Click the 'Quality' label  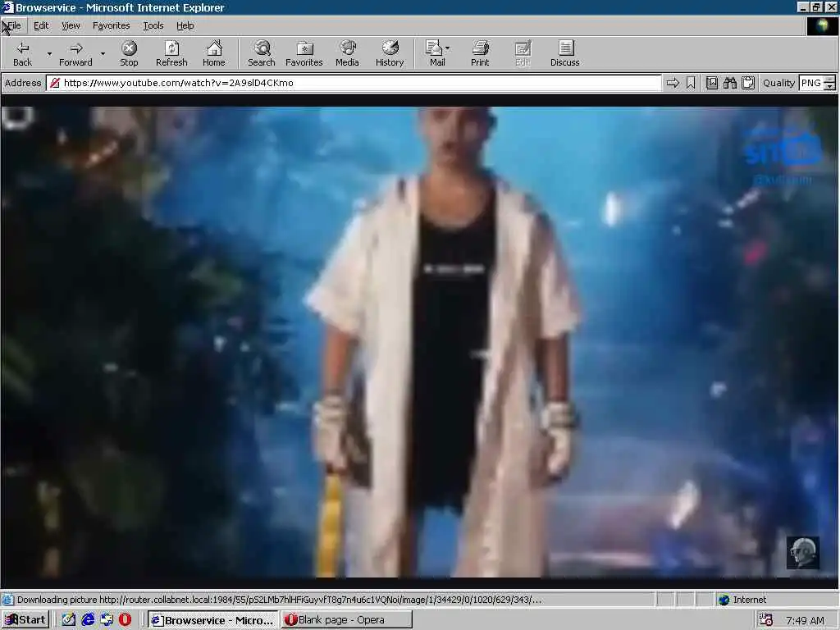[779, 83]
